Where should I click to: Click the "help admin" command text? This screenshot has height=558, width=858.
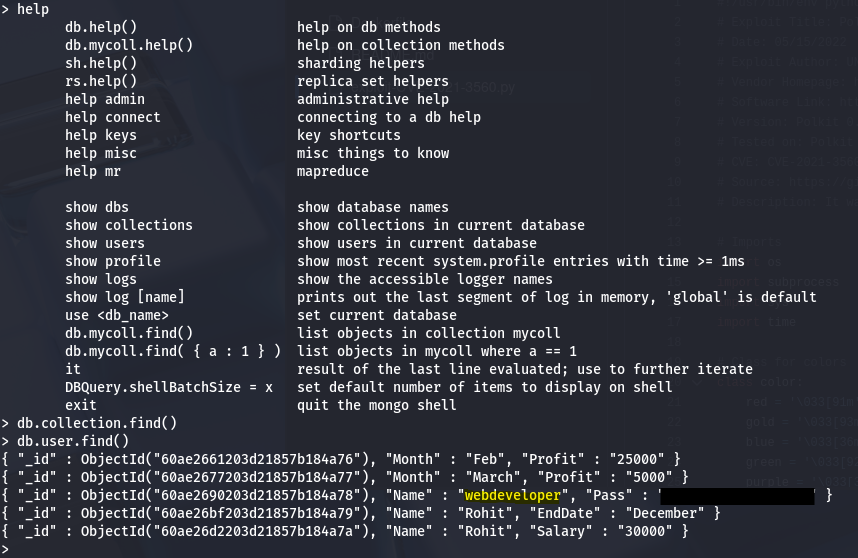[105, 99]
